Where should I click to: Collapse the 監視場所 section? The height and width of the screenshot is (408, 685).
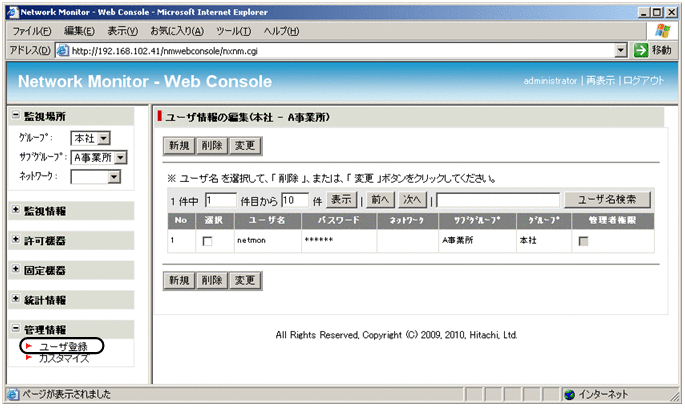[16, 115]
